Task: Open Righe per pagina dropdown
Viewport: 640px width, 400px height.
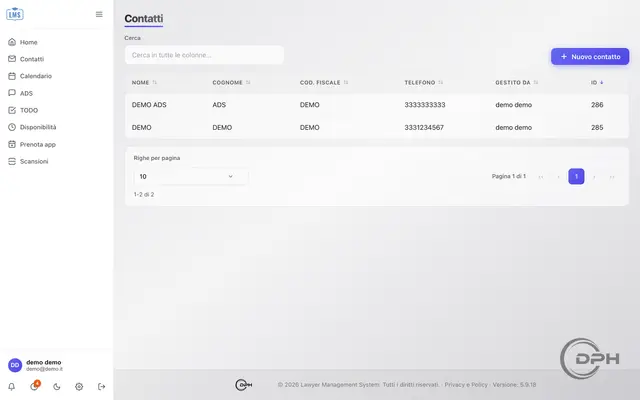Action: 191,176
